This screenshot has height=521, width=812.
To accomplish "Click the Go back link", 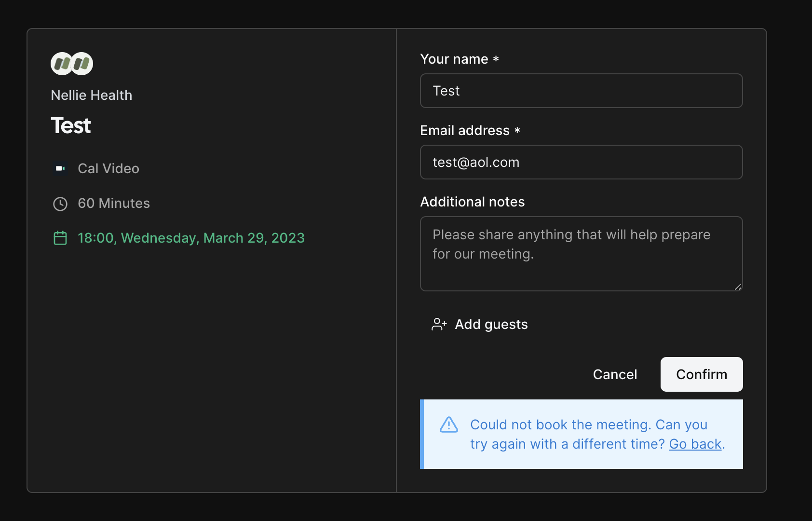I will pyautogui.click(x=694, y=444).
